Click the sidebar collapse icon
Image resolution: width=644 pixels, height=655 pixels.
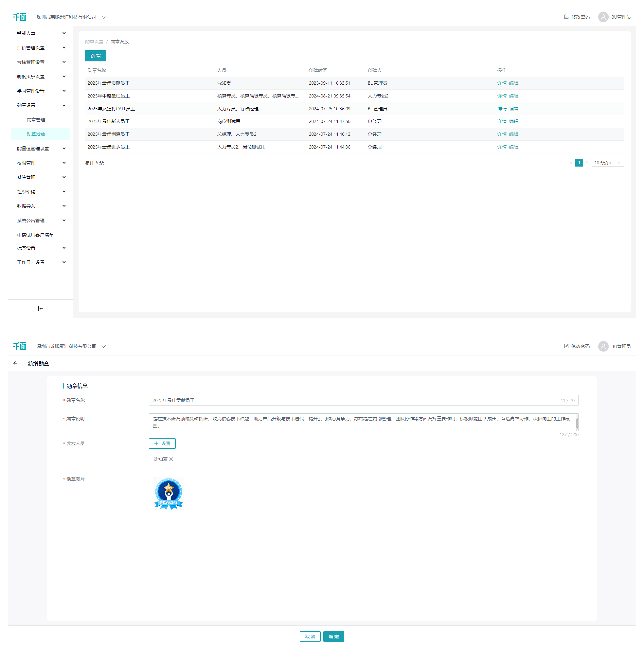point(40,308)
